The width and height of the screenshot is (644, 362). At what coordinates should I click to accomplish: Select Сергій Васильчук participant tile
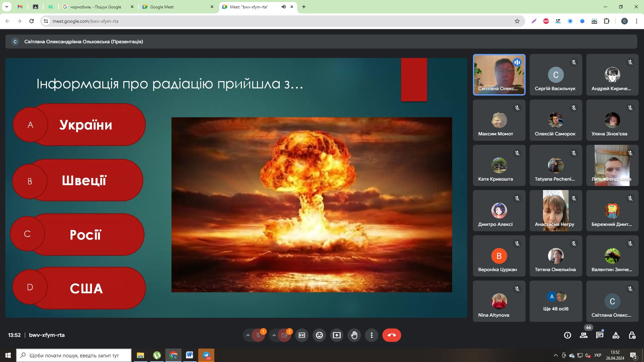click(x=556, y=75)
